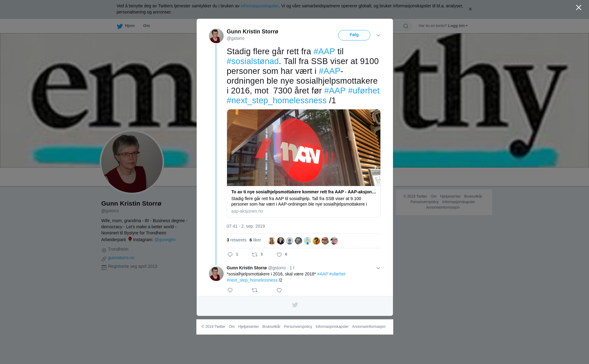Retweet the main tweet about AAP
The width and height of the screenshot is (589, 364).
255,255
